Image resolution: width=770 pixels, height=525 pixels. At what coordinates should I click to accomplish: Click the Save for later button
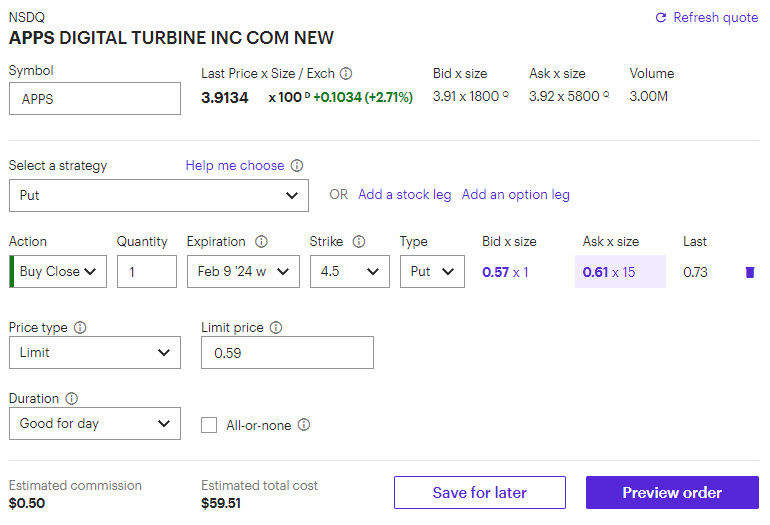[479, 493]
